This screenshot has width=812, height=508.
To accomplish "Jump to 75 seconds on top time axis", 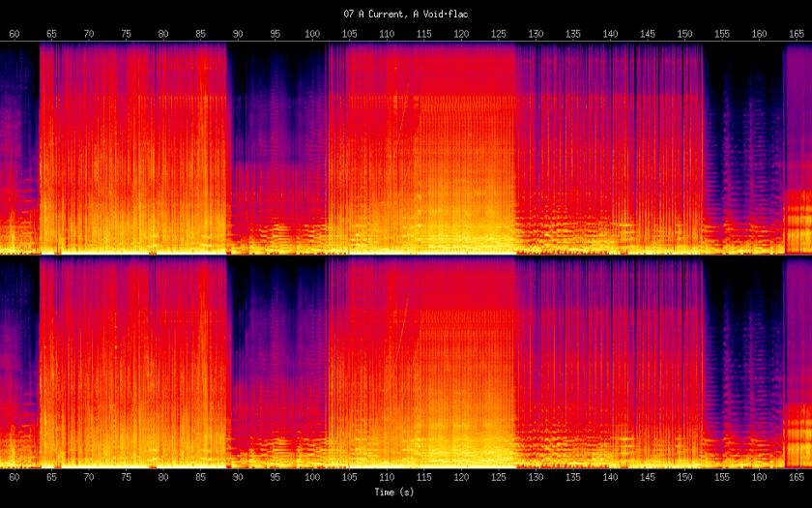I will [126, 34].
